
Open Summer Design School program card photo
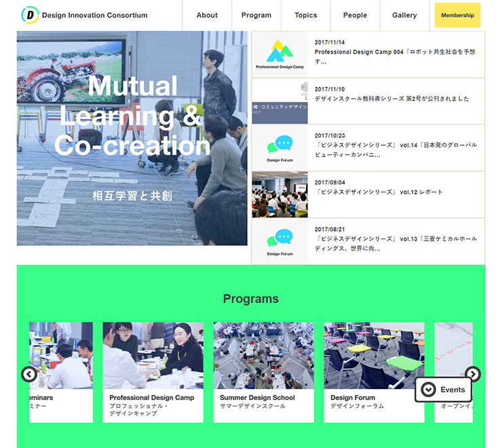click(263, 356)
